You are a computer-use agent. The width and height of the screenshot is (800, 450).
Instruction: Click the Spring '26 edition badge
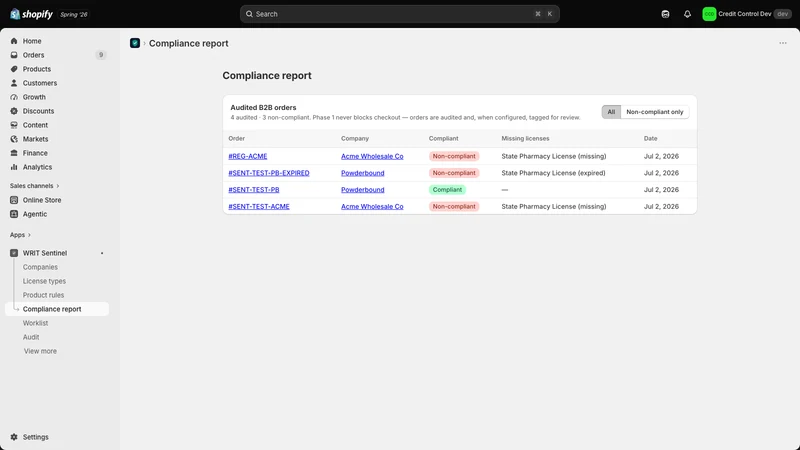(x=74, y=14)
